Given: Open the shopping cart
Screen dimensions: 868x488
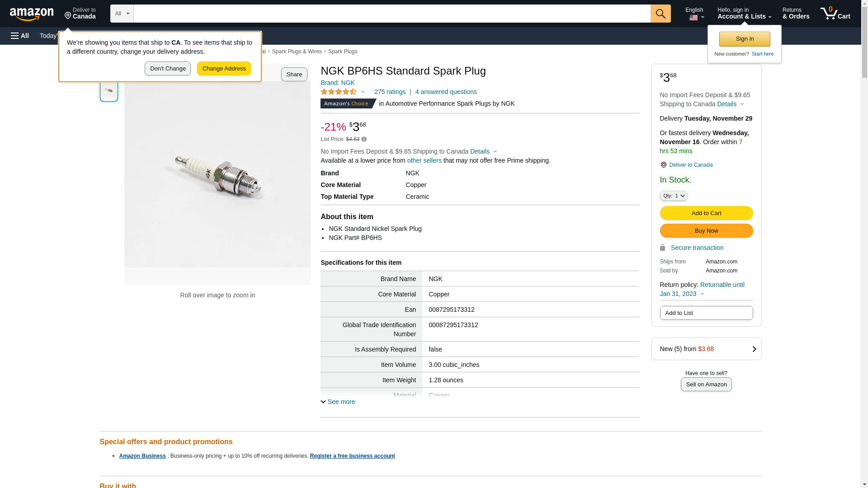Looking at the screenshot, I should (x=835, y=14).
